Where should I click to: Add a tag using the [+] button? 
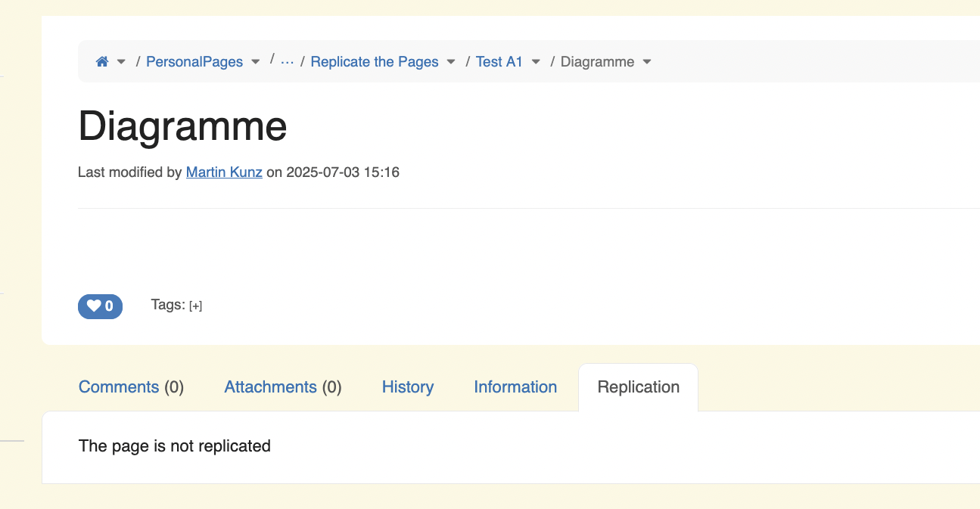point(196,306)
